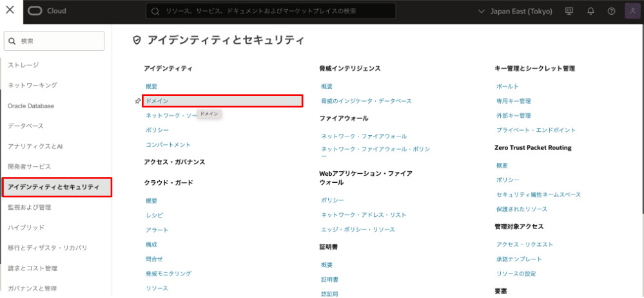Image resolution: width=644 pixels, height=298 pixels.
Task: Open the ポリシー link under アイデンティティ
Action: click(x=157, y=130)
